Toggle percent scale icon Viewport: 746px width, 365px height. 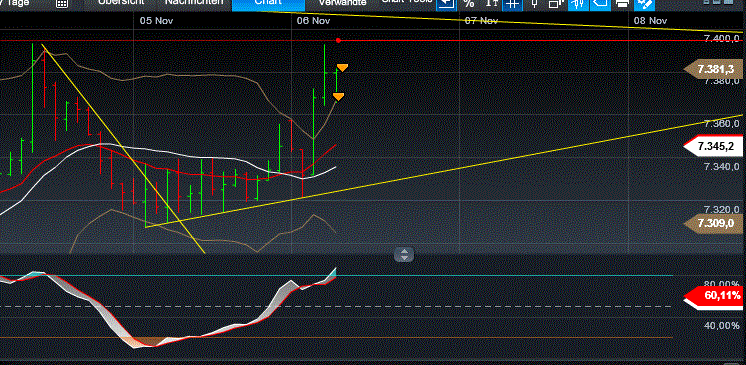point(469,4)
